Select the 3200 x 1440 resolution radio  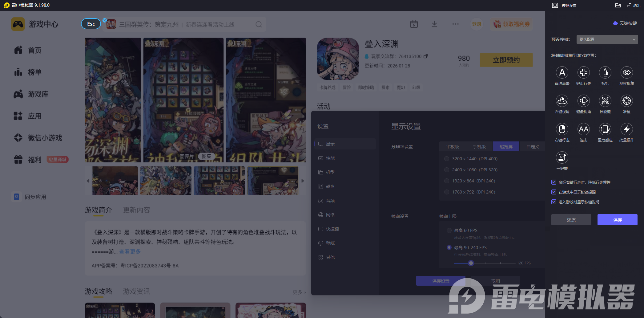pyautogui.click(x=446, y=159)
